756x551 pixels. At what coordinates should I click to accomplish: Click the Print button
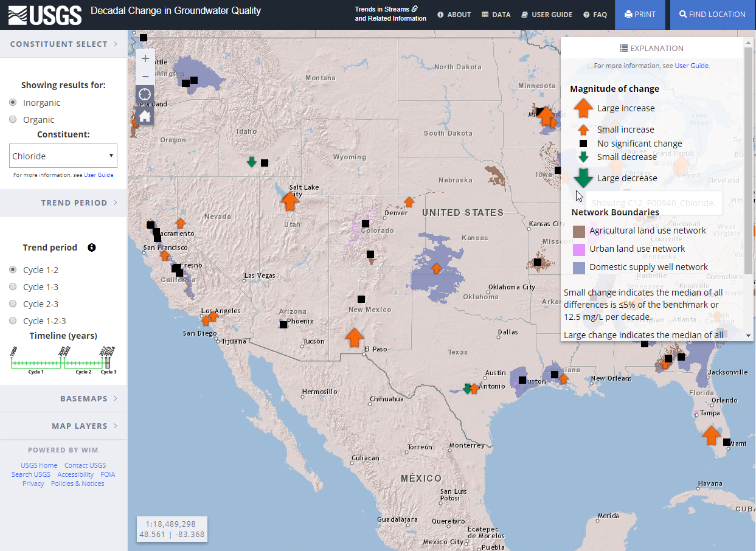tap(640, 15)
